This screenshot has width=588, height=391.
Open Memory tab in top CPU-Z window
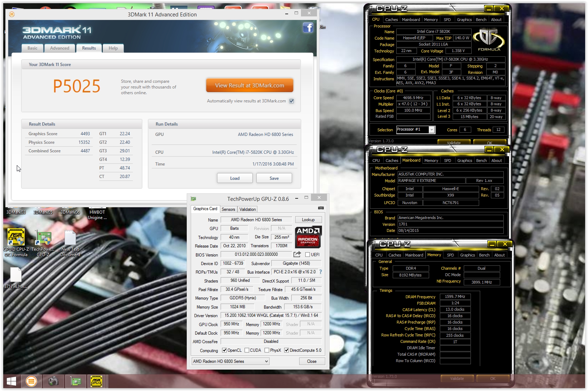click(431, 20)
